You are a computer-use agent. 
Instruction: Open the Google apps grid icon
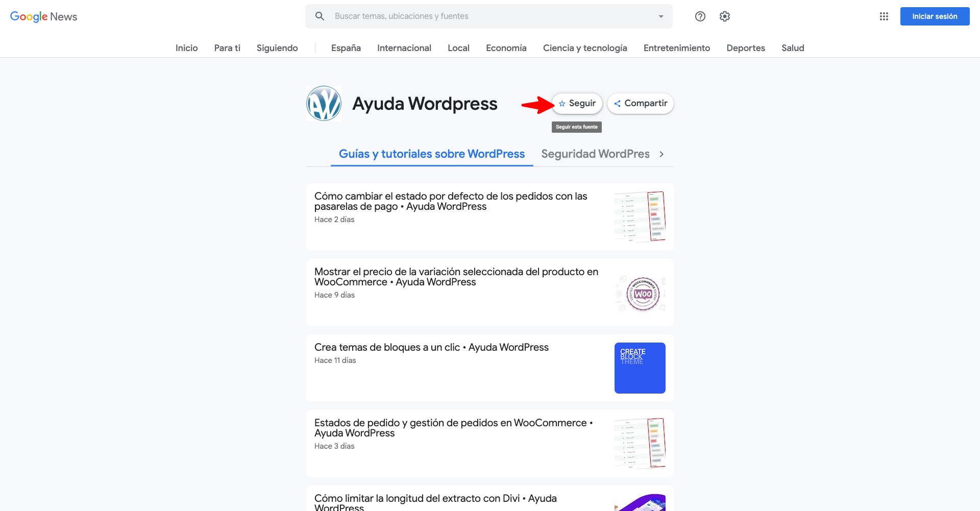pyautogui.click(x=884, y=16)
